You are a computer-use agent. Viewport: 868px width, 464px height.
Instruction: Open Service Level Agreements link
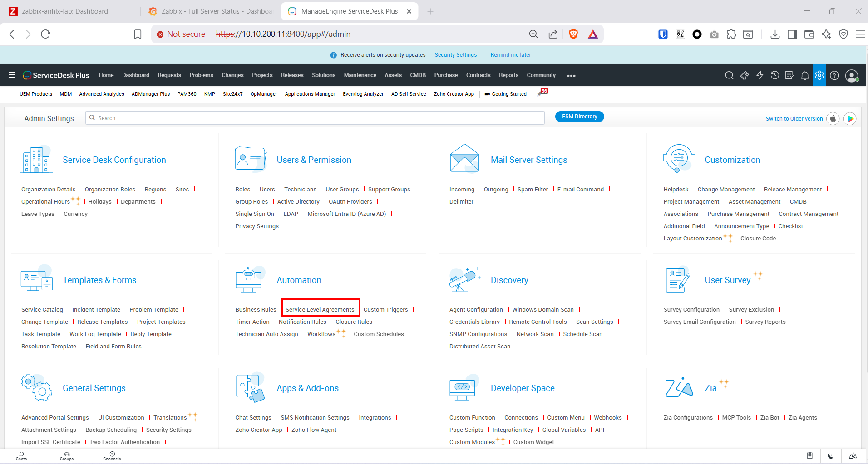[x=320, y=309]
